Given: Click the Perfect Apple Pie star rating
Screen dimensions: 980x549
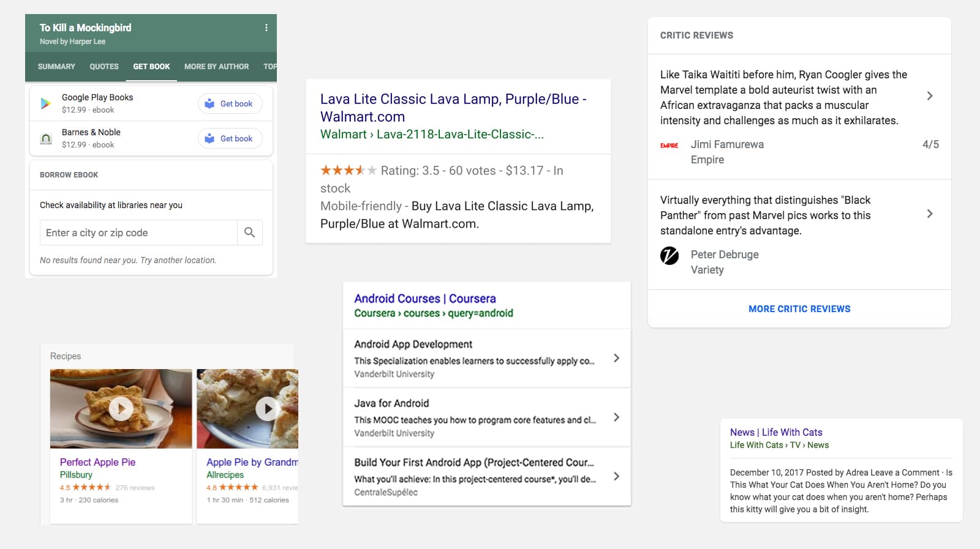Looking at the screenshot, I should click(92, 487).
